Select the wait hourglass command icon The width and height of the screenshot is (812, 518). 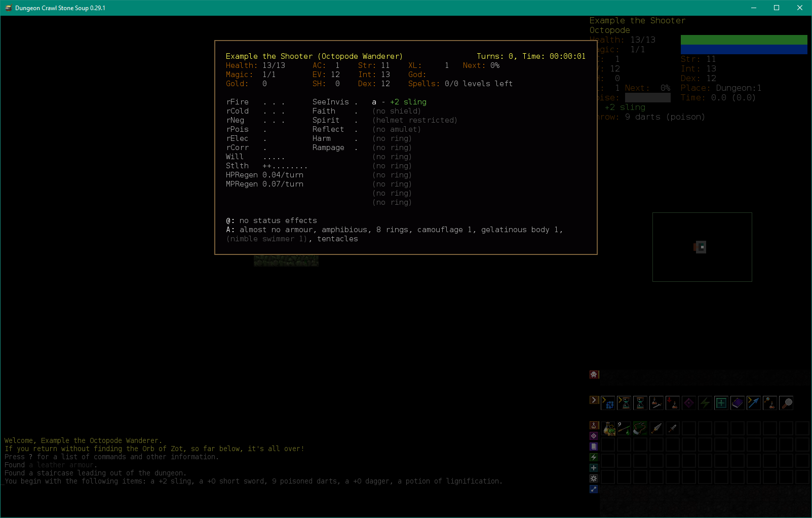click(640, 403)
